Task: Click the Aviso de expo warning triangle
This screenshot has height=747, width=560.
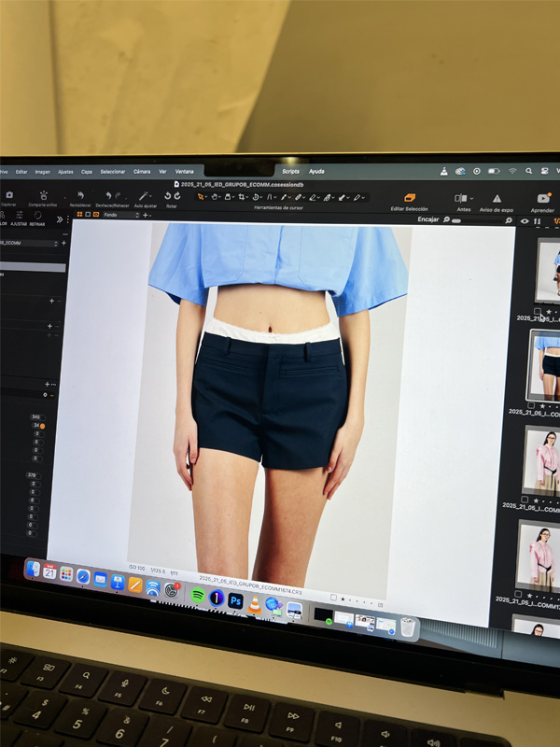Action: click(497, 199)
